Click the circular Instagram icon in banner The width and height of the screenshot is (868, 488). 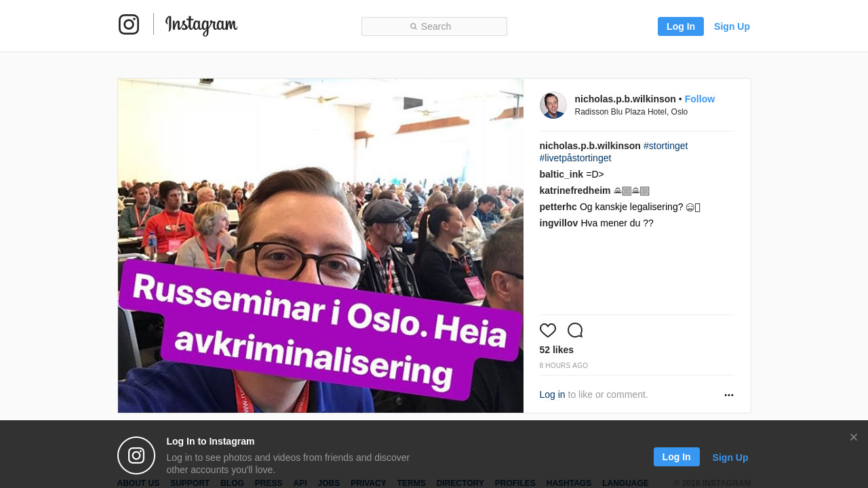click(136, 455)
